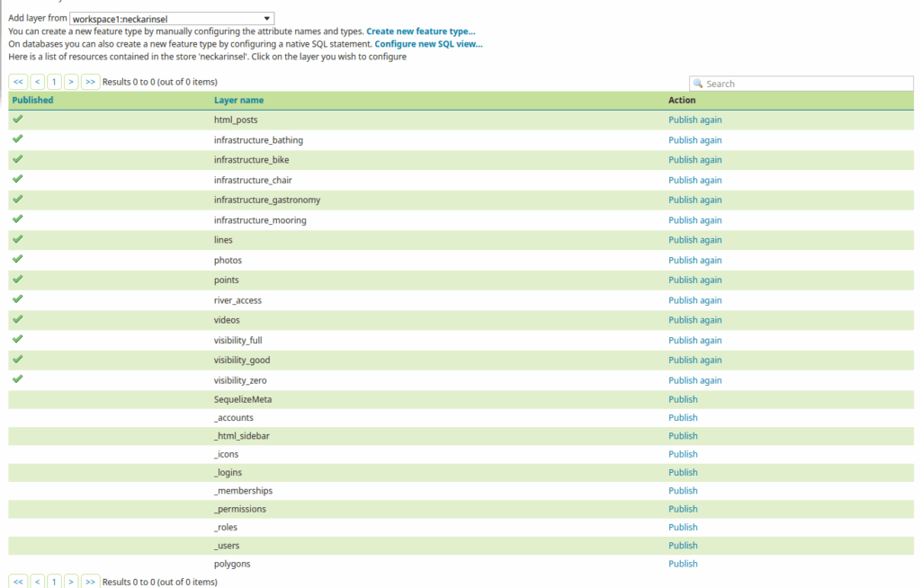Go to previous page in bottom pager
Screen dimensions: 921x588
(x=37, y=582)
